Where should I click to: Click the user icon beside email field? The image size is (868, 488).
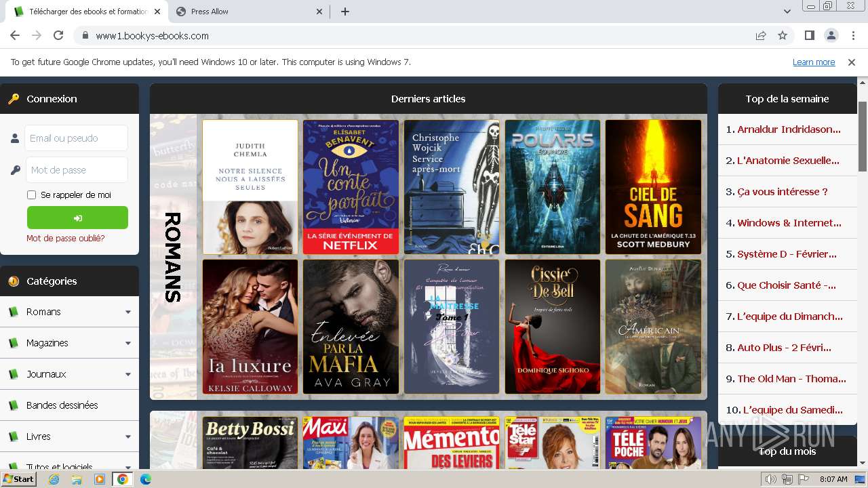[x=15, y=138]
